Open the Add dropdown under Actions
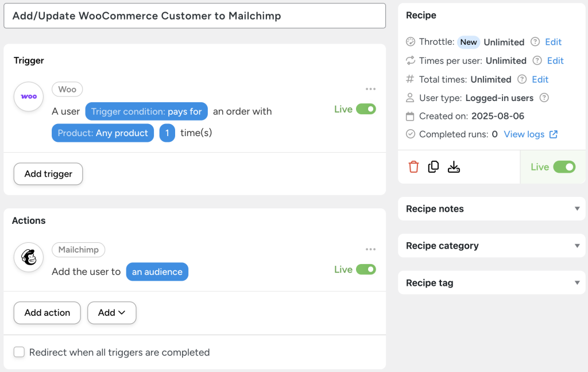This screenshot has width=588, height=372. click(x=111, y=313)
